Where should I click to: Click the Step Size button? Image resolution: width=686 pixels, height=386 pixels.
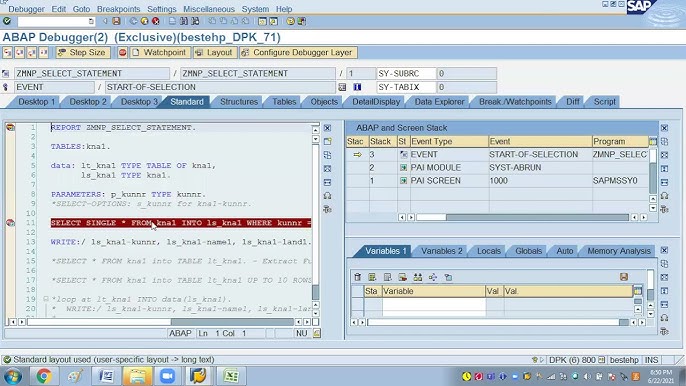[82, 53]
